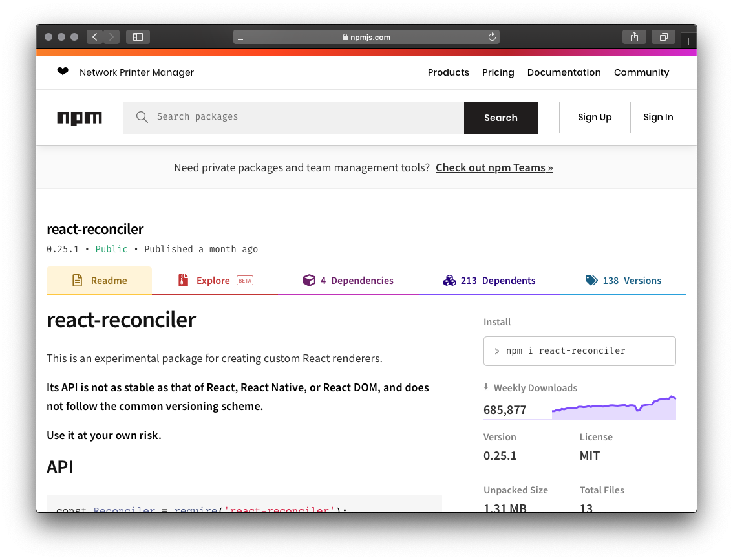This screenshot has width=733, height=560.
Task: Toggle the Safari sidebar button
Action: click(138, 37)
